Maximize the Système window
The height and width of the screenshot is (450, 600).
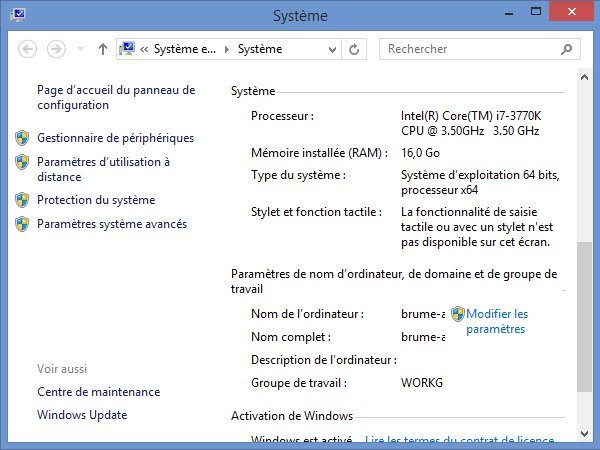click(x=536, y=11)
